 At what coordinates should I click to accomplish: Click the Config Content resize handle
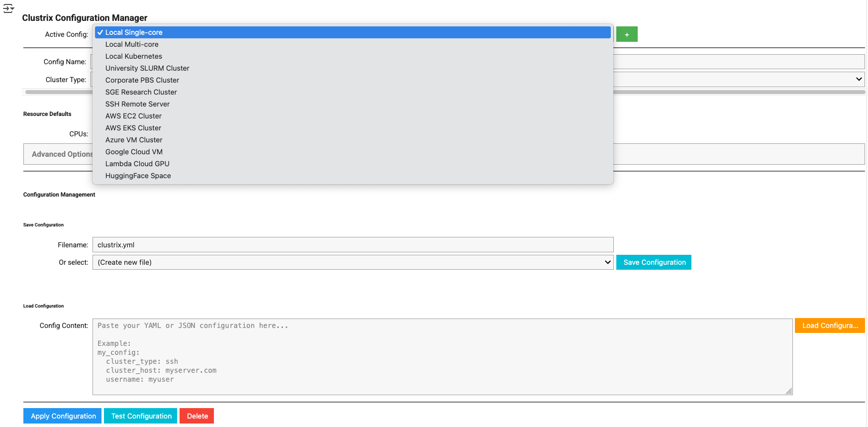[789, 392]
